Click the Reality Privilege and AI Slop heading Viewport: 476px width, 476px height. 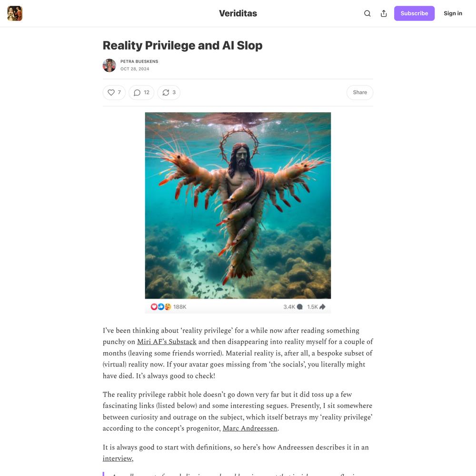182,45
